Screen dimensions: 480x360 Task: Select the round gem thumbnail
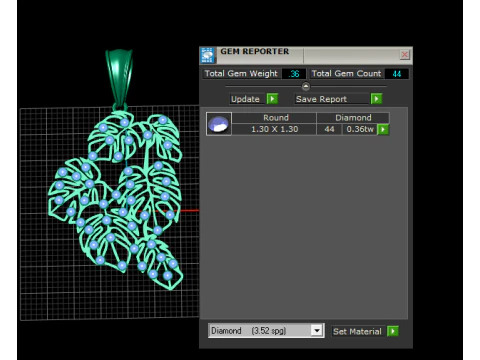(219, 124)
